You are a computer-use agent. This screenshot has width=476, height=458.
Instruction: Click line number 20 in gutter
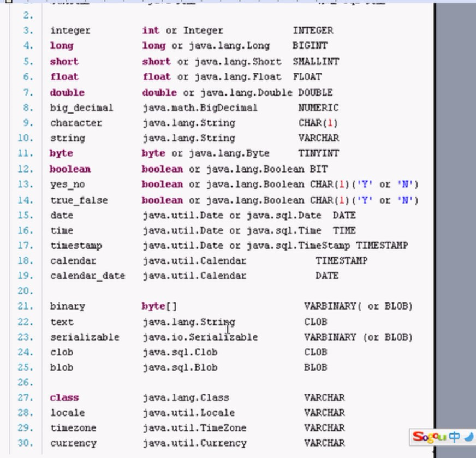pos(25,291)
